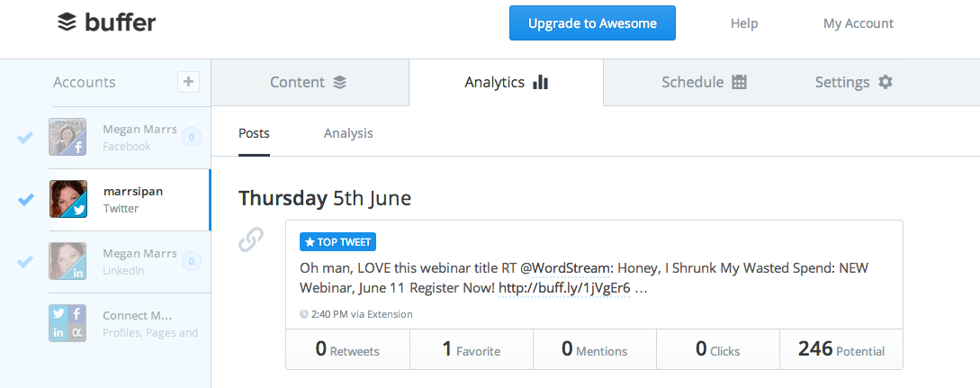This screenshot has width=980, height=388.
Task: Toggle checkmark for marrsipan Twitter account
Action: click(25, 199)
